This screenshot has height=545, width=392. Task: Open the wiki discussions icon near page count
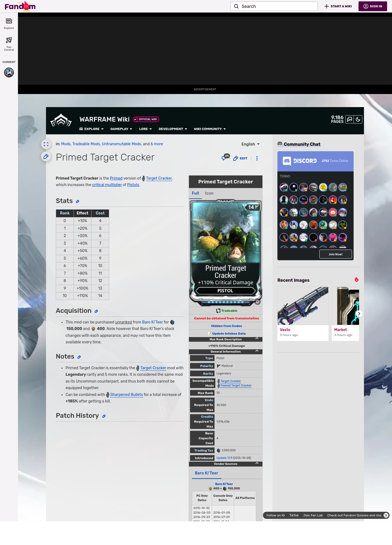coord(350,119)
